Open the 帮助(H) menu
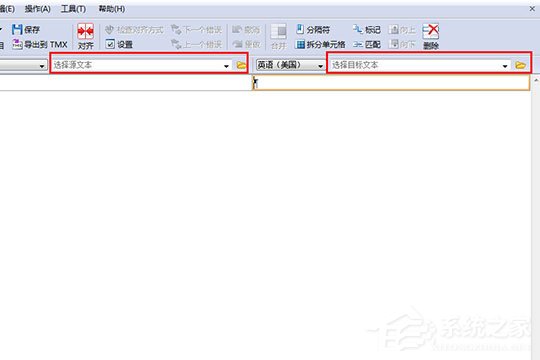The height and width of the screenshot is (360, 540). 112,9
